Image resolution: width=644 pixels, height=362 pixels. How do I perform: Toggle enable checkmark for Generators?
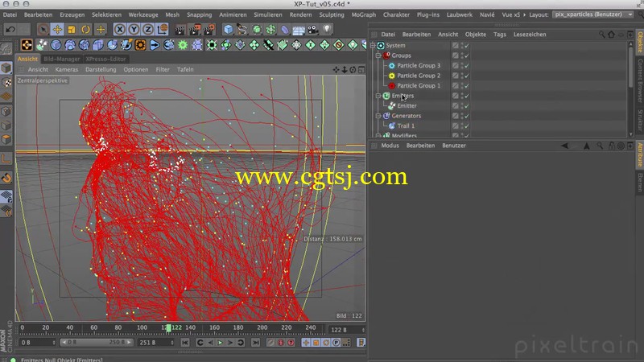[x=467, y=116]
